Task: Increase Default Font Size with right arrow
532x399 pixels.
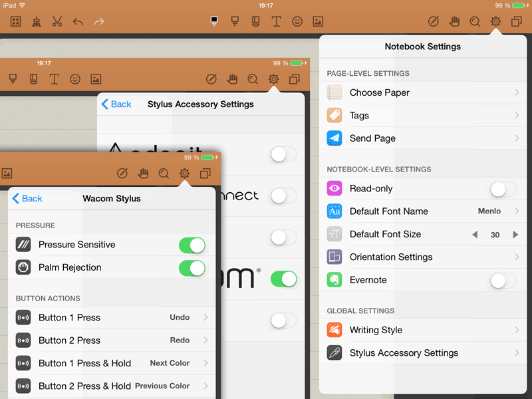Action: coord(515,235)
